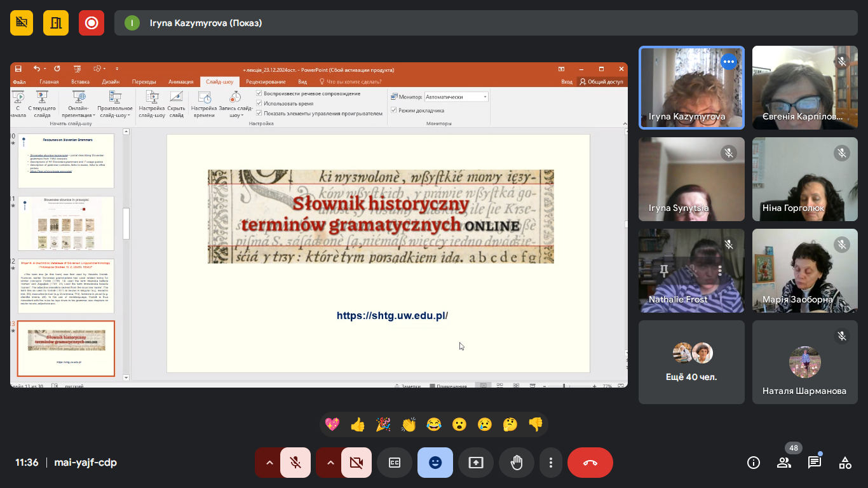Click the Nathalie Frost video tile
The width and height of the screenshot is (868, 488).
[x=691, y=271]
